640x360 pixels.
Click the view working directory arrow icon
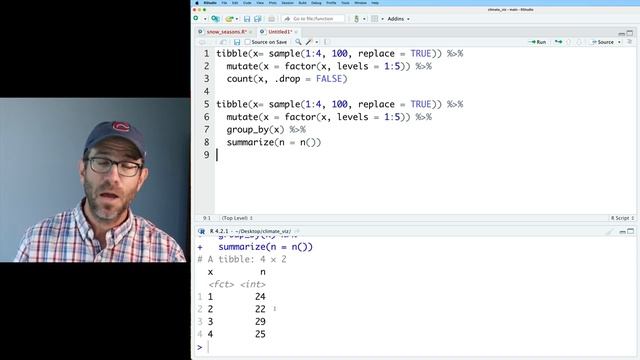tap(297, 231)
